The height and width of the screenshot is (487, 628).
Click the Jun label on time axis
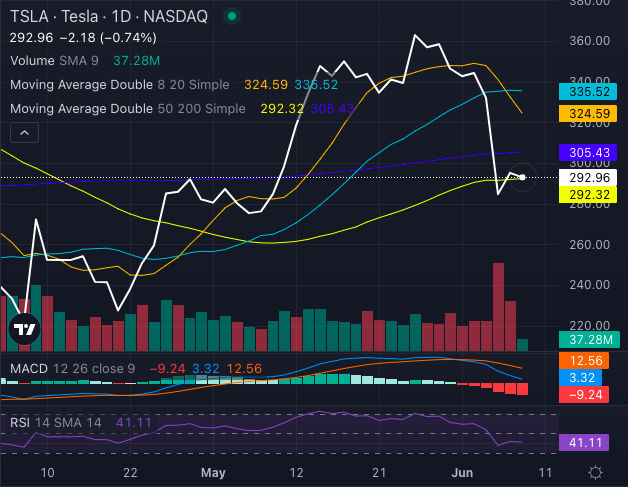tap(462, 473)
